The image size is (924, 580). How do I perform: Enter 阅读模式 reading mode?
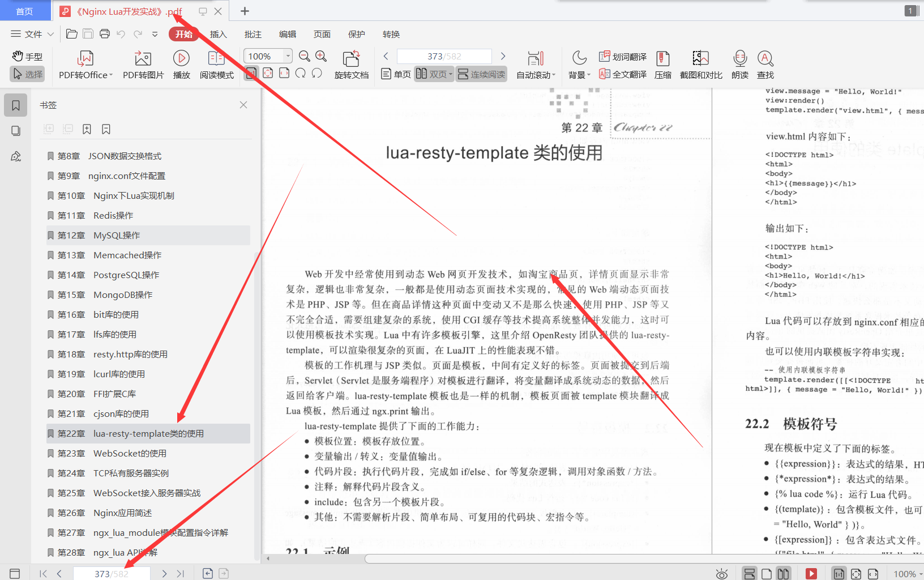216,64
